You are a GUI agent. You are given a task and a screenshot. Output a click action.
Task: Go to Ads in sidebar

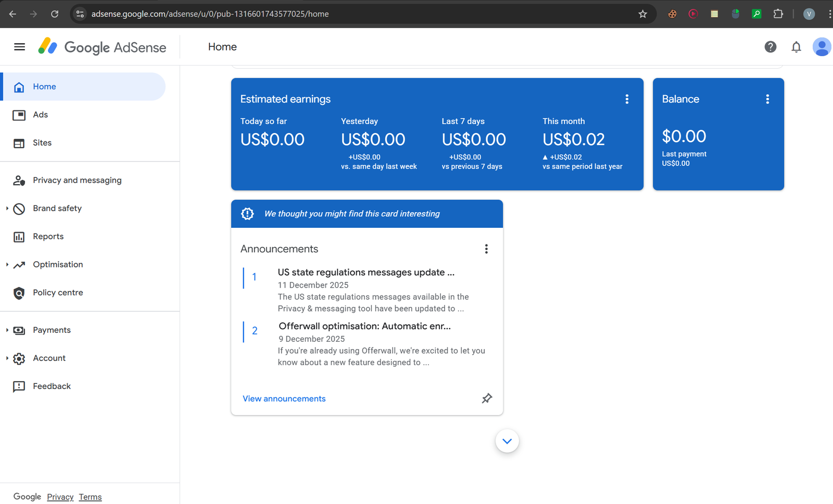click(40, 115)
